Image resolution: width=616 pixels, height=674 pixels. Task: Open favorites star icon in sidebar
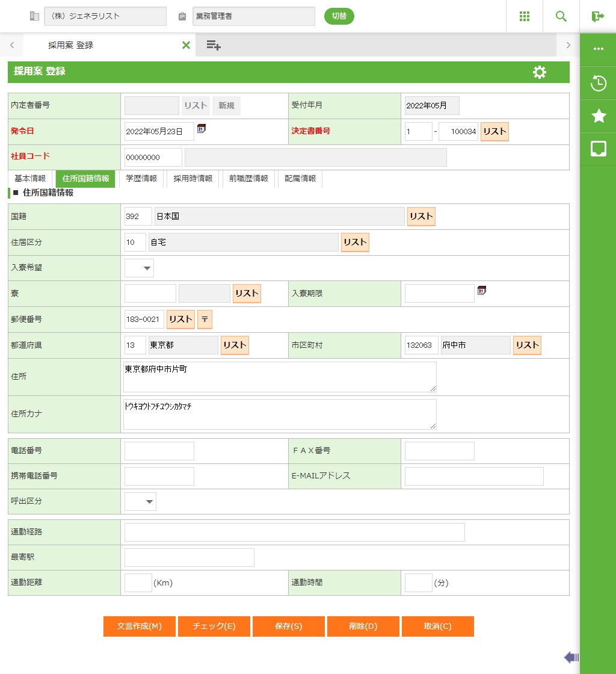(x=598, y=116)
